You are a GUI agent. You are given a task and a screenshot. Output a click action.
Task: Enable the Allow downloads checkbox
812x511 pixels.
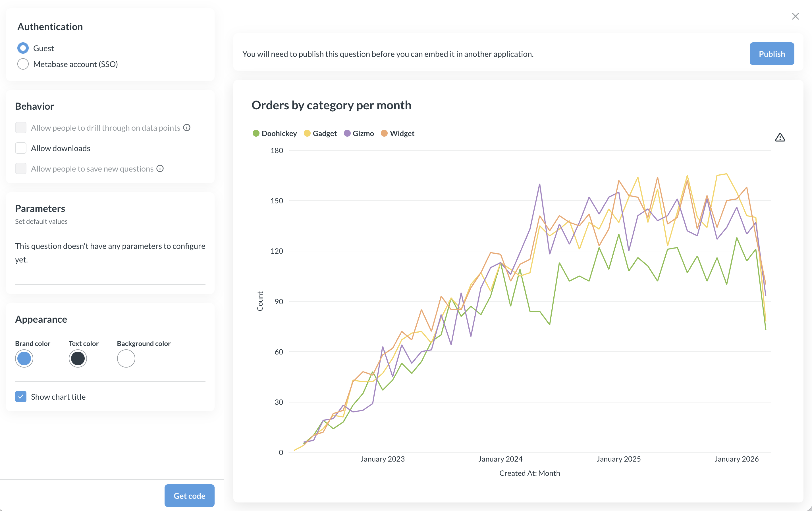tap(21, 148)
